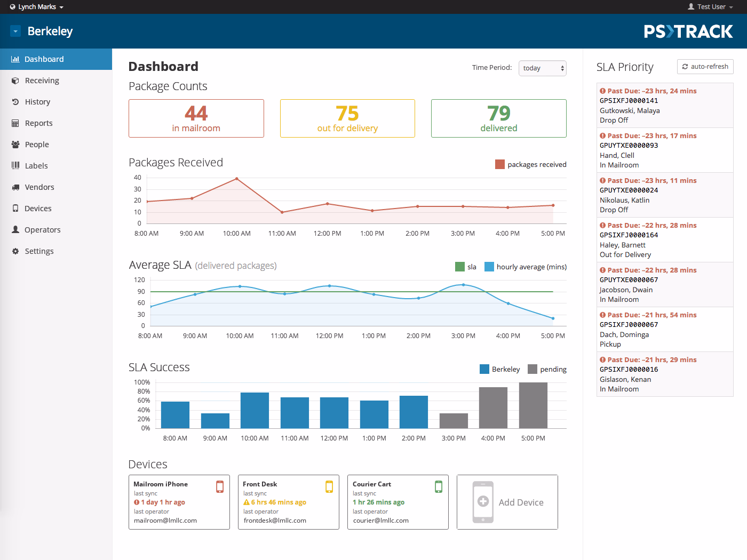Go to Receiving in the sidebar
Viewport: 747px width, 560px height.
click(56, 81)
